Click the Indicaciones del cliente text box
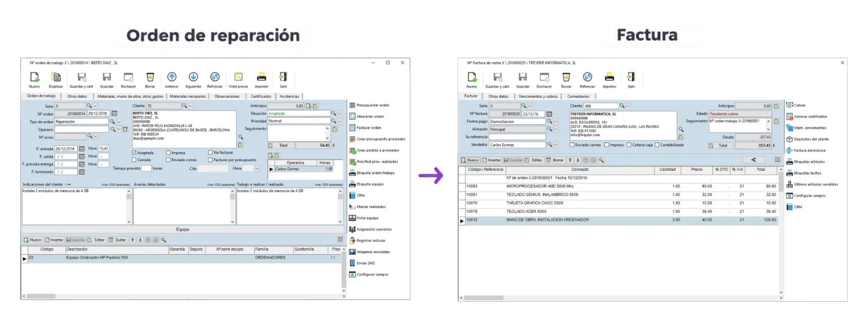The height and width of the screenshot is (326, 868). pyautogui.click(x=74, y=206)
